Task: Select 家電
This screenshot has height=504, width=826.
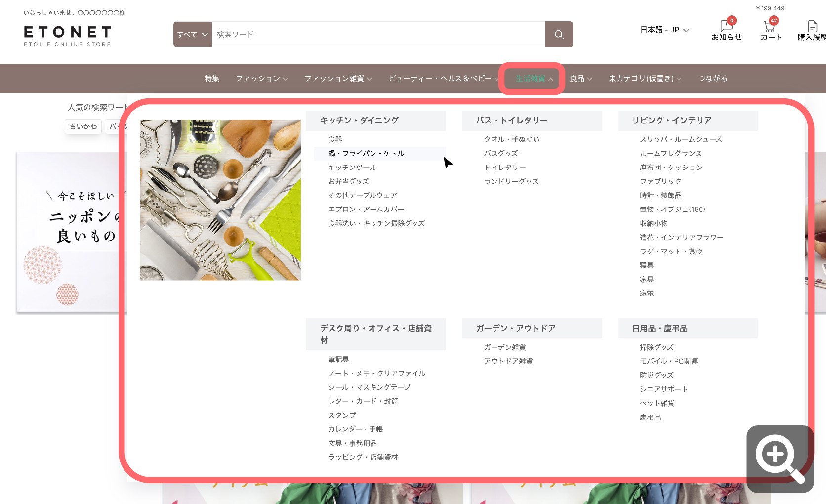Action: 647,294
